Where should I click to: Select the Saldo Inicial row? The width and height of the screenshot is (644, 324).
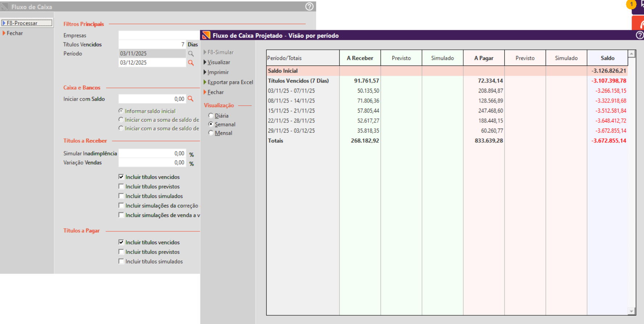click(447, 71)
